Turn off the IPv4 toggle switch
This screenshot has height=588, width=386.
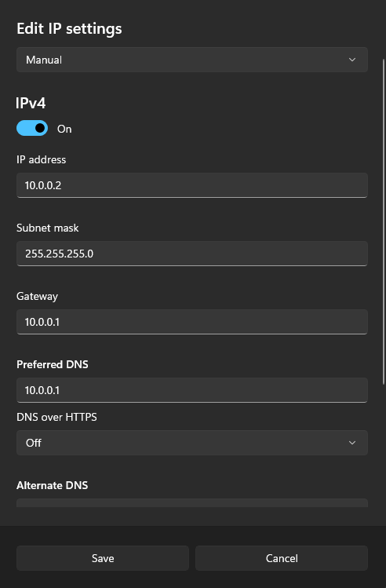32,128
